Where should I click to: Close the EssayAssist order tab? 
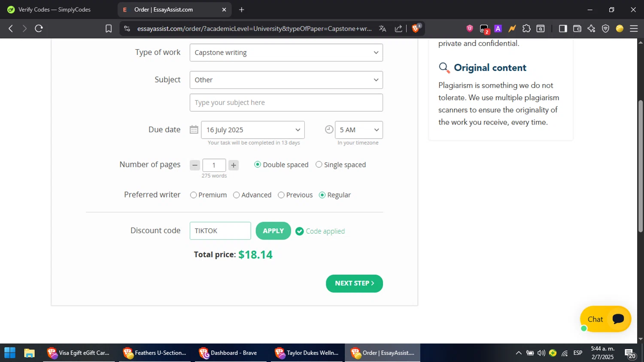click(224, 9)
